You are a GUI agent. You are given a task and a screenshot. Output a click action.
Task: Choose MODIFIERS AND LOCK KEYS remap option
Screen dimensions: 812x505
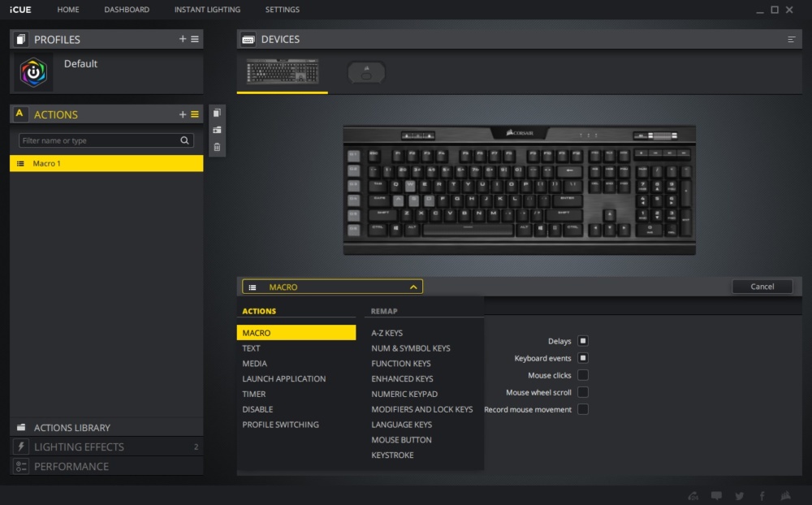click(x=424, y=409)
